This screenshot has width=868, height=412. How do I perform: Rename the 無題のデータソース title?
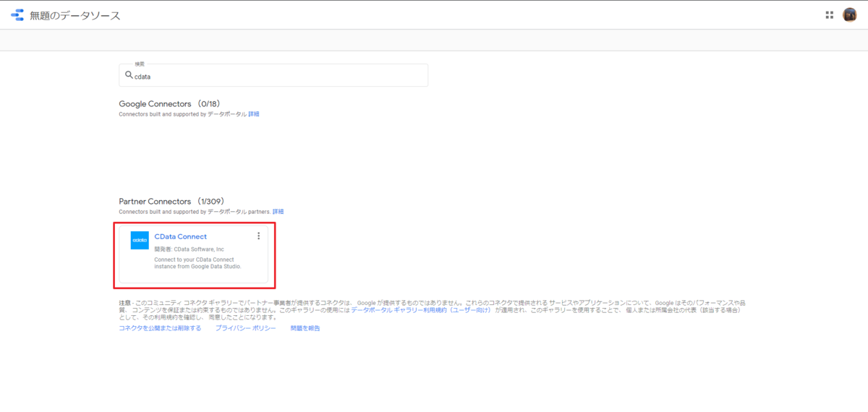click(75, 15)
